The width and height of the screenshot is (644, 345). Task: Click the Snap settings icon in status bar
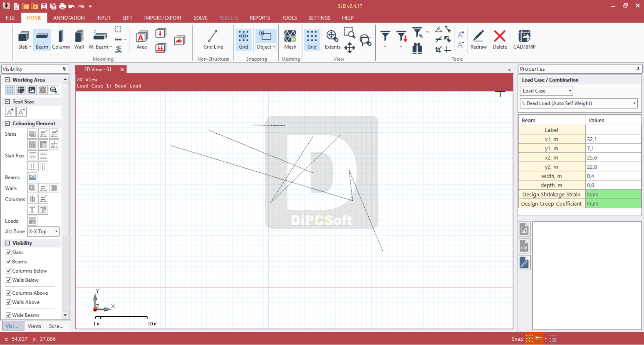point(553,339)
